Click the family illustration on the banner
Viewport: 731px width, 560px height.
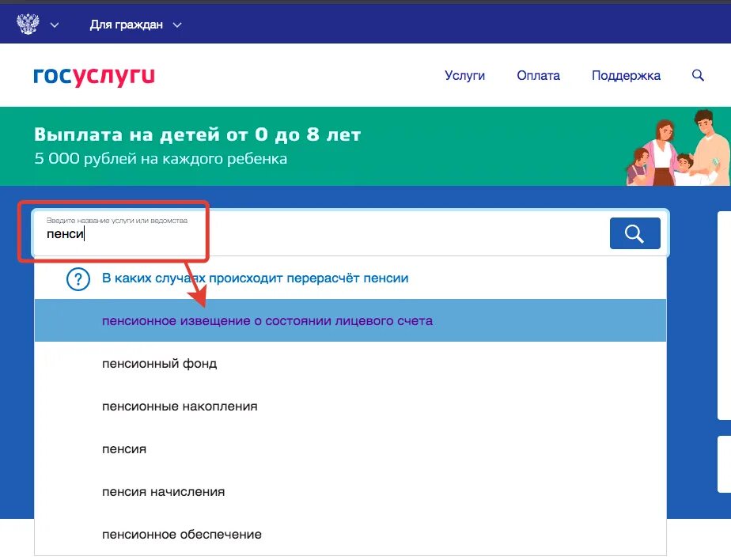[678, 148]
